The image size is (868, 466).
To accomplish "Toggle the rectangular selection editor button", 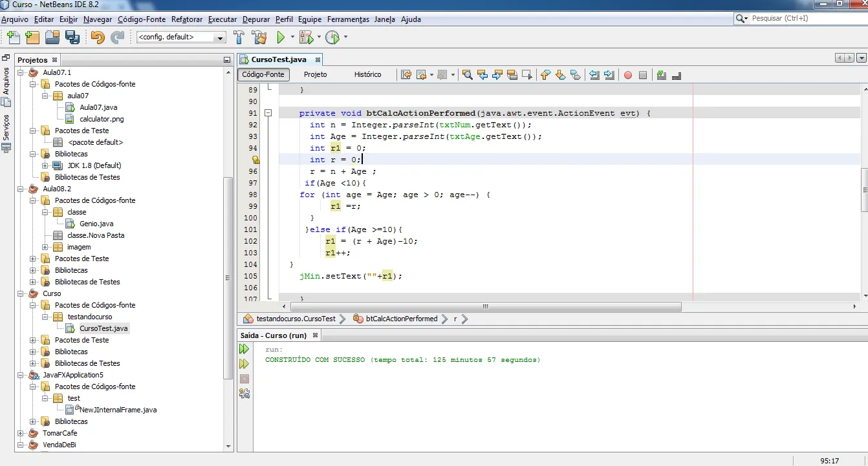I will (528, 75).
